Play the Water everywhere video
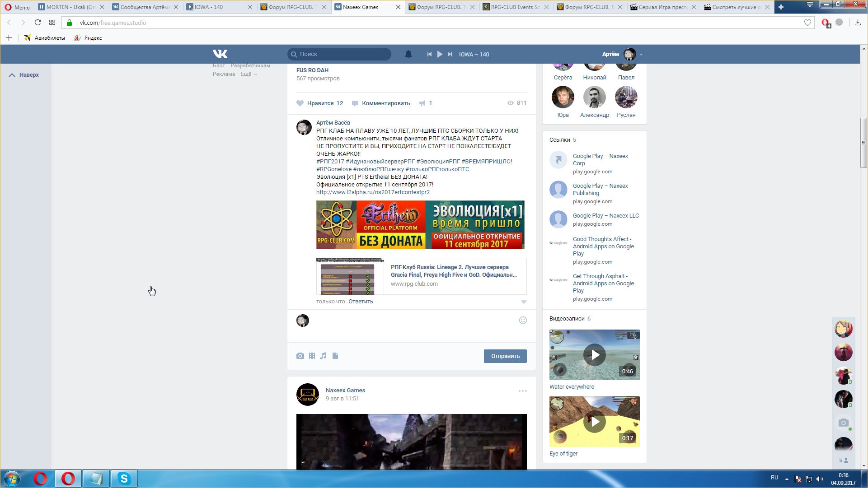The width and height of the screenshot is (868, 488). [595, 355]
